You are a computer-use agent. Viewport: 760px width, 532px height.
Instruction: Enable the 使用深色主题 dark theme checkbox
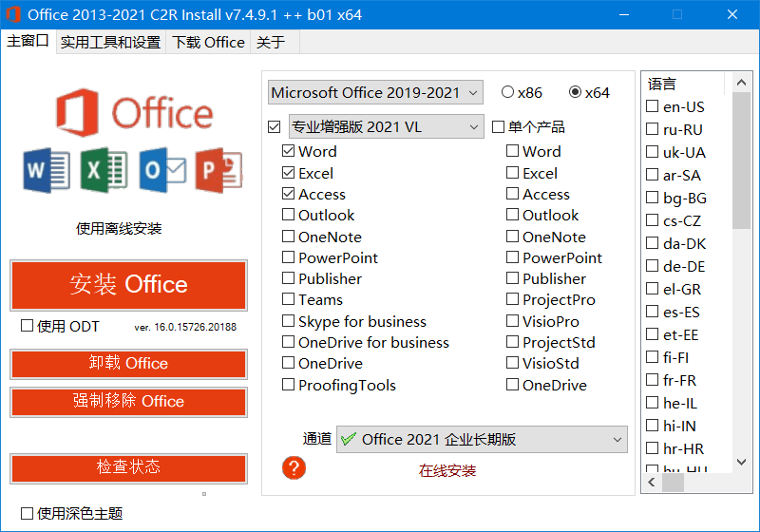coord(27,513)
